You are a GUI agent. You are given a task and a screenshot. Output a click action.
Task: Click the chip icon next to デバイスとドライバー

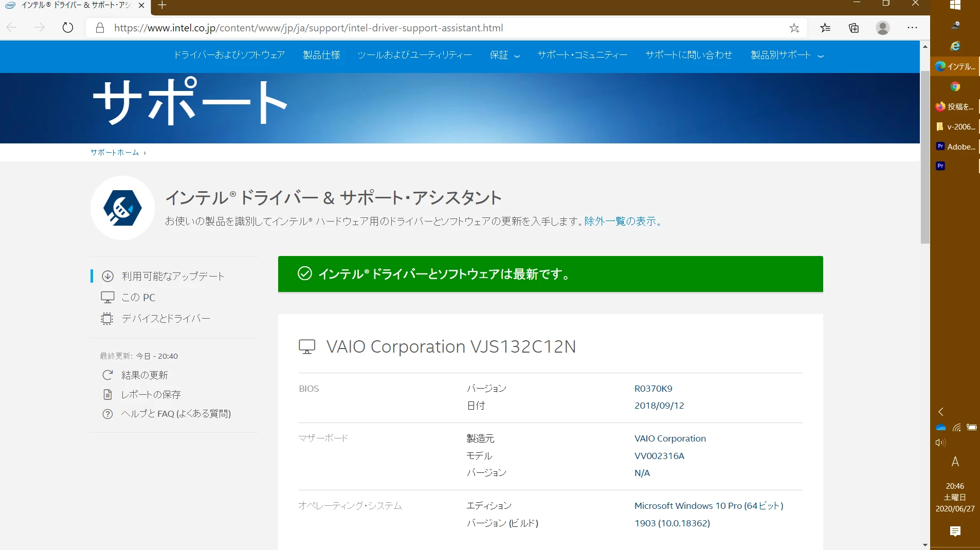pyautogui.click(x=107, y=319)
